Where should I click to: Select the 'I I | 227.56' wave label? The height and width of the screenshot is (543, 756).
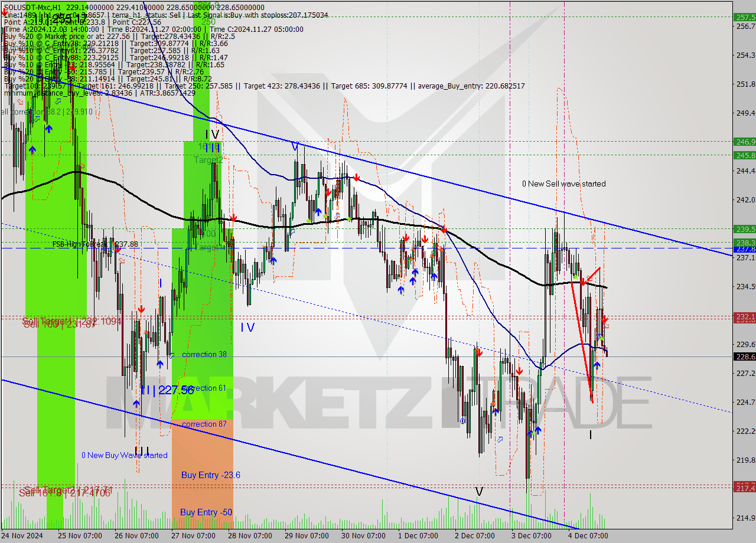coord(167,390)
